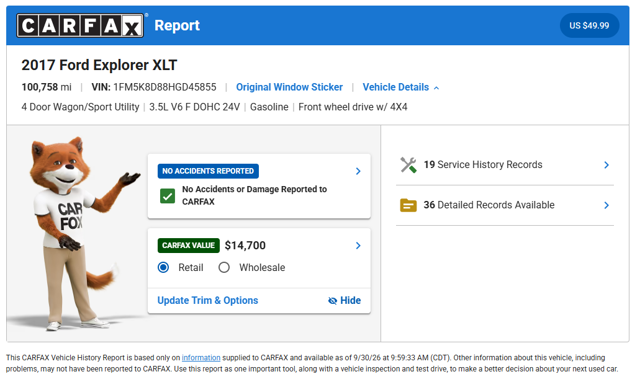Click the 19 Service History Records text
The image size is (640, 382).
click(483, 164)
